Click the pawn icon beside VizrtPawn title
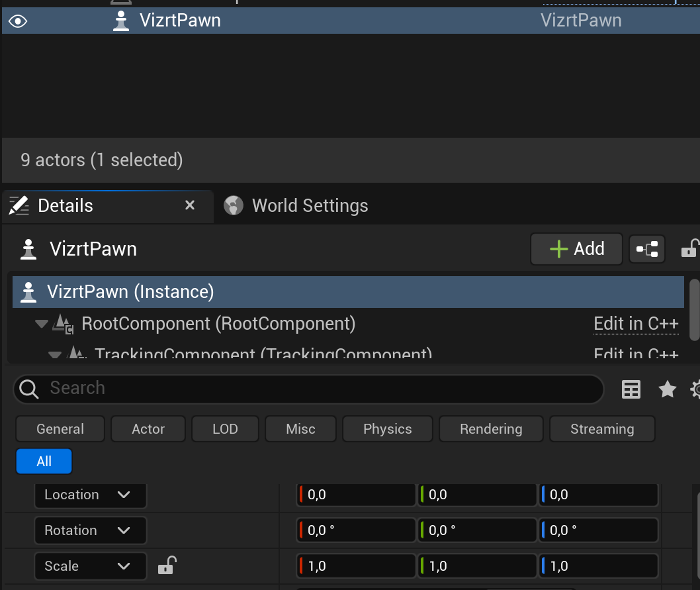The image size is (700, 590). pyautogui.click(x=28, y=250)
